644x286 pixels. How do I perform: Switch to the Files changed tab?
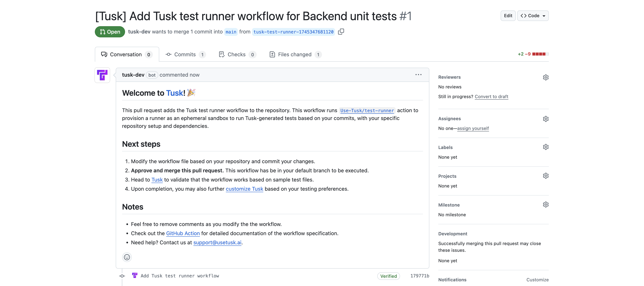click(x=295, y=54)
